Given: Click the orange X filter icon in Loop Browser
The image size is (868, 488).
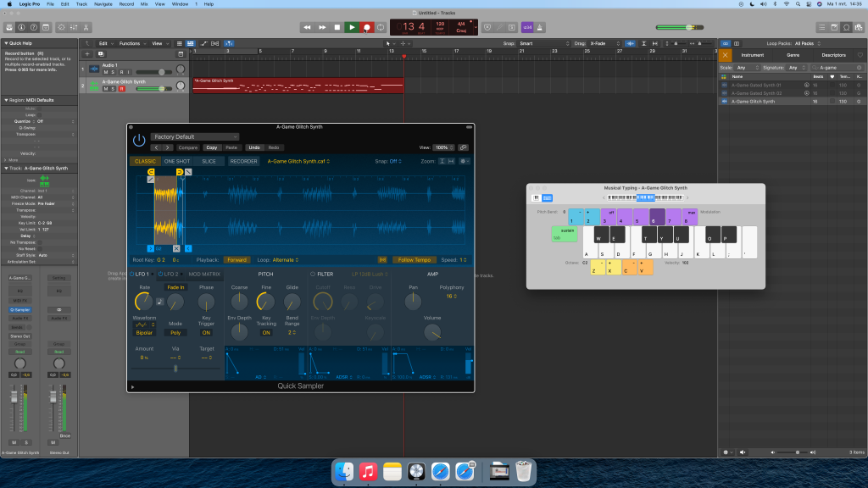Looking at the screenshot, I should 726,55.
